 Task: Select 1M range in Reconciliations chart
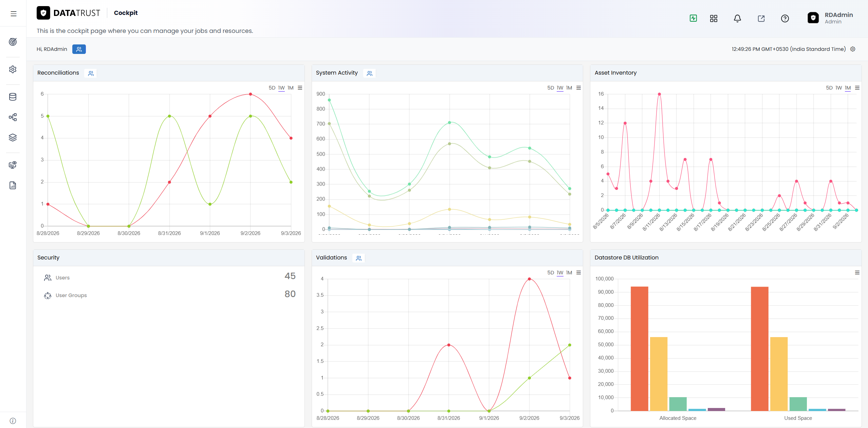point(291,88)
